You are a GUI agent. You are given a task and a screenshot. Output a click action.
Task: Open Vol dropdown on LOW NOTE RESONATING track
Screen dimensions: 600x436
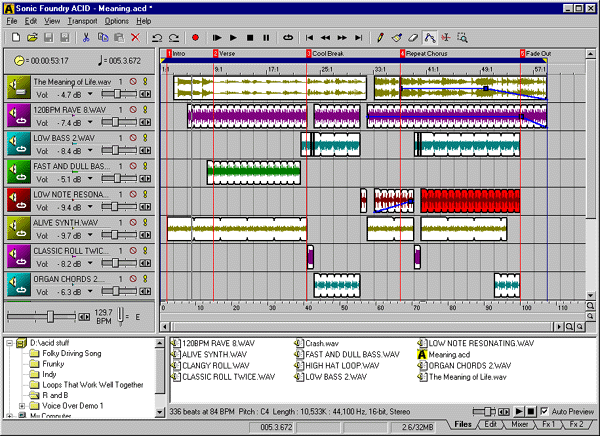pos(90,207)
